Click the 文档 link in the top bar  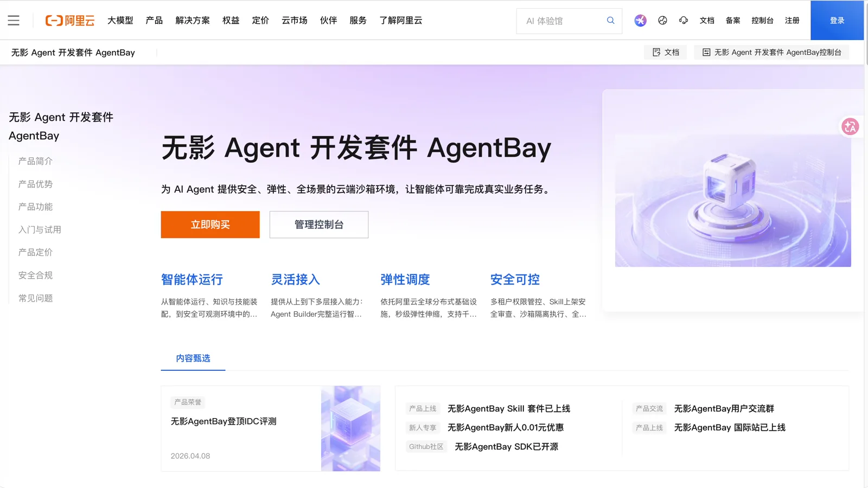point(707,21)
